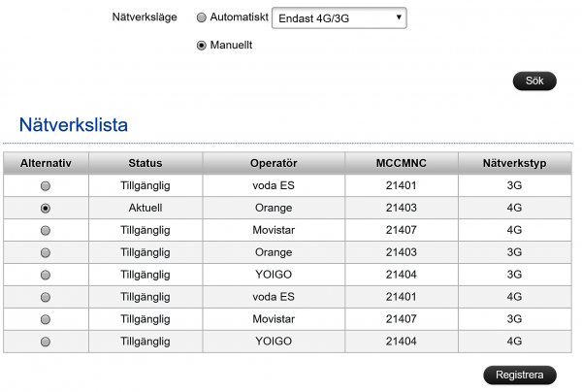Screen dimensions: 582x392
Task: Click the Registrera button
Action: 520,375
